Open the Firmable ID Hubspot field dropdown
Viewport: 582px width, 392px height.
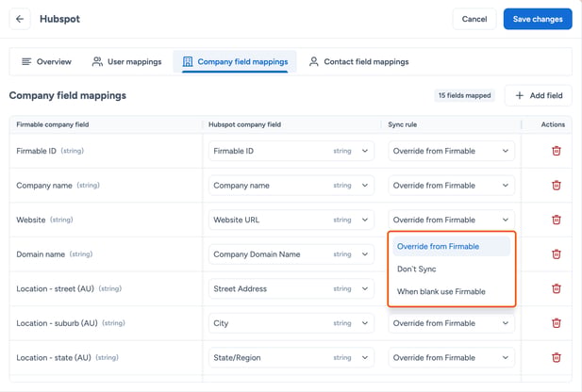coord(291,151)
